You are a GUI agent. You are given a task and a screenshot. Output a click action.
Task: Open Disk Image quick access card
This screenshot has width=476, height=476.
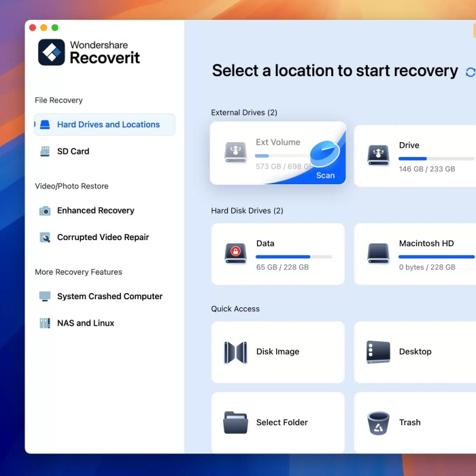(278, 352)
